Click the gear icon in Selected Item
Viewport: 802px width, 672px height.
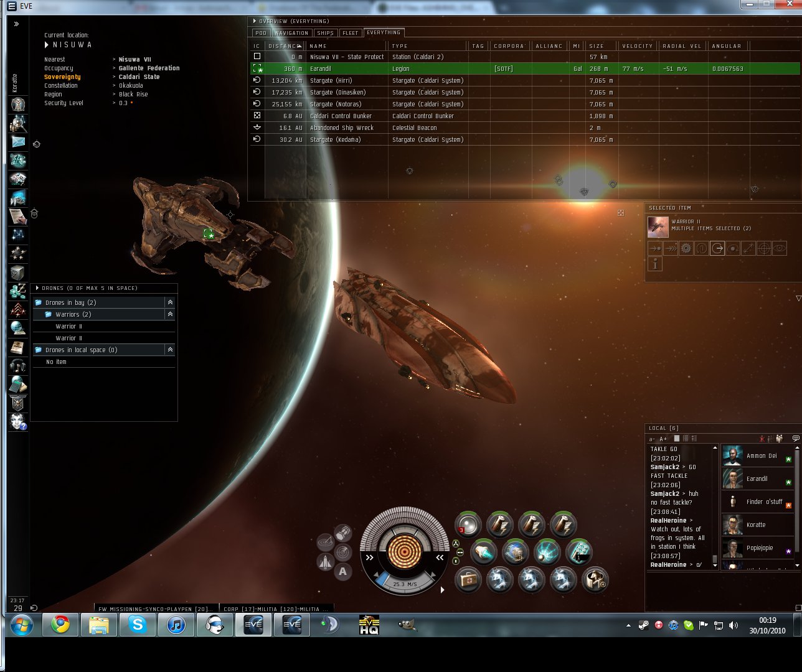[x=686, y=248]
